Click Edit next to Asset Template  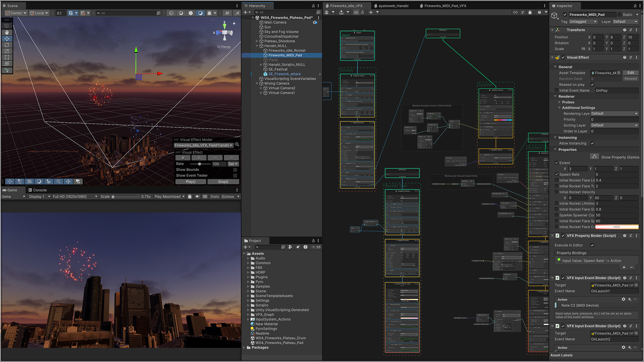[631, 73]
